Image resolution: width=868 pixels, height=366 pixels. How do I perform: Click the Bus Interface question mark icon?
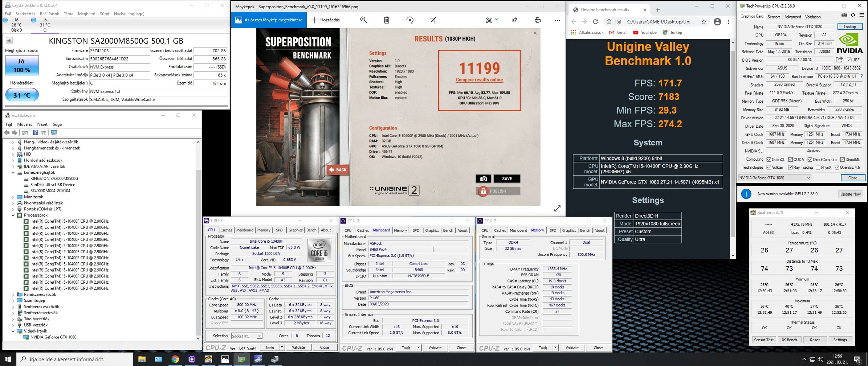pyautogui.click(x=861, y=76)
